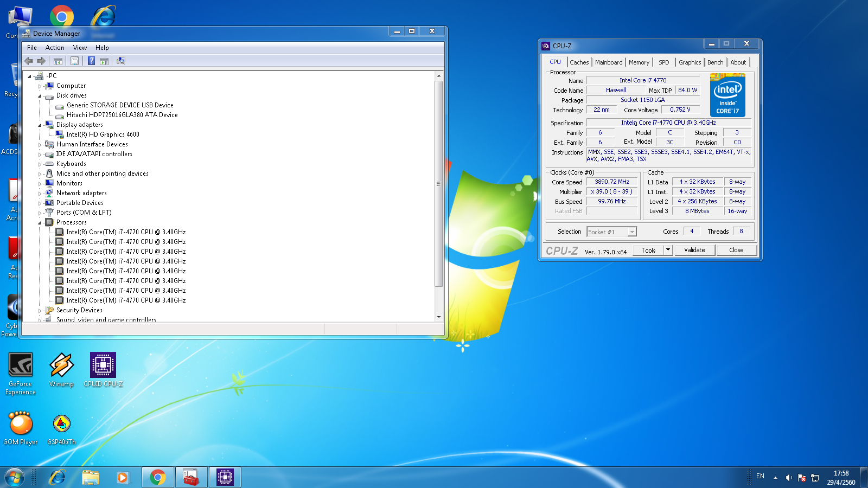This screenshot has width=868, height=488.
Task: Click the Properties icon in Device Manager toolbar
Action: (x=74, y=61)
